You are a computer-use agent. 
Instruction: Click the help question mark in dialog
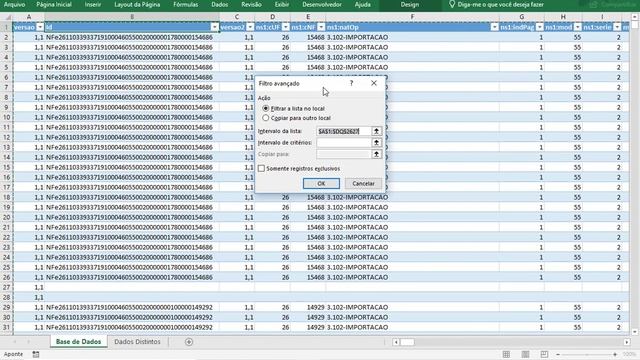(351, 83)
